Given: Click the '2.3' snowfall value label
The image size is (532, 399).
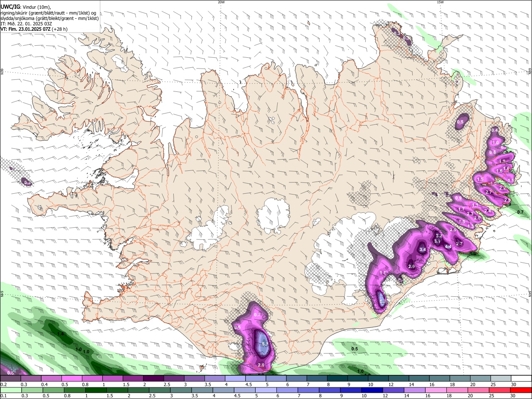Looking at the screenshot, I should coord(470,214).
